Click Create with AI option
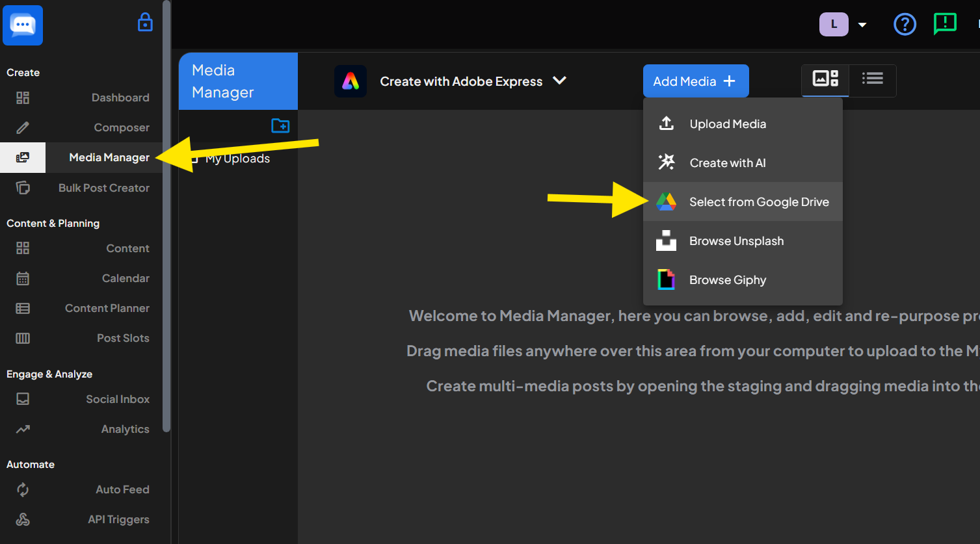980x544 pixels. click(x=727, y=163)
